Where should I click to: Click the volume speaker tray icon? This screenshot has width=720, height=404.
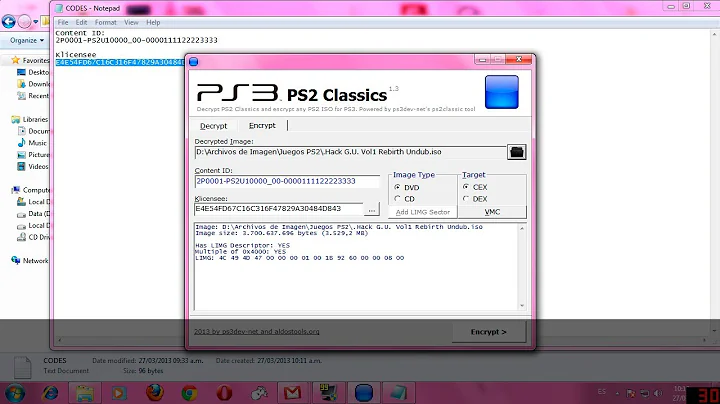658,393
